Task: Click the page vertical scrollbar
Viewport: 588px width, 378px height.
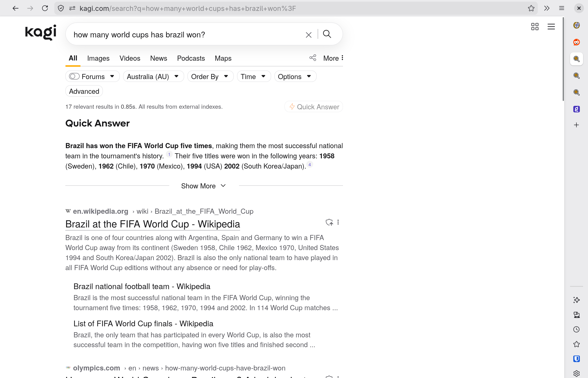Action: 563,59
